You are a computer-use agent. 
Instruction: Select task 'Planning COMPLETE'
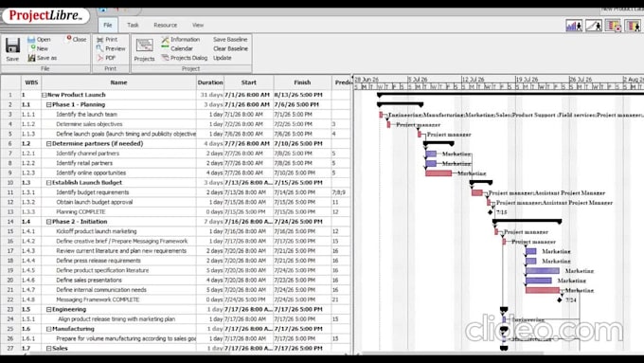click(x=80, y=212)
